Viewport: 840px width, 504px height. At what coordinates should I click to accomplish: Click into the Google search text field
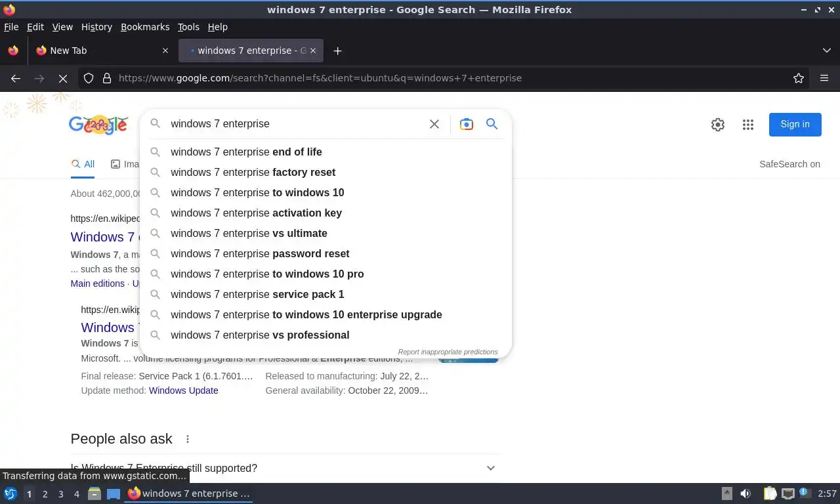(x=295, y=124)
